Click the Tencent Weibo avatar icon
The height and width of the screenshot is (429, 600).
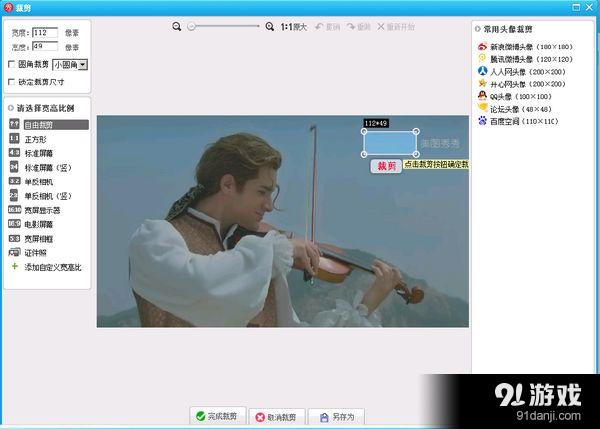[482, 59]
